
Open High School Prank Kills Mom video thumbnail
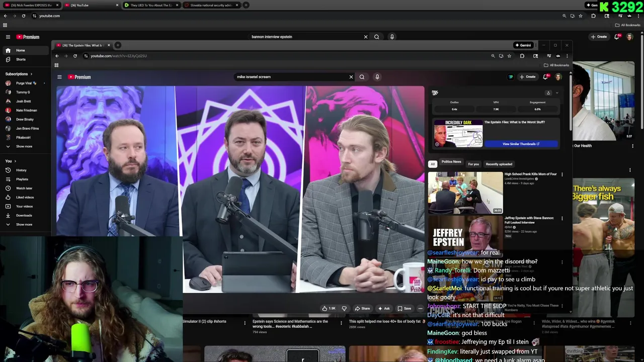[x=465, y=193]
